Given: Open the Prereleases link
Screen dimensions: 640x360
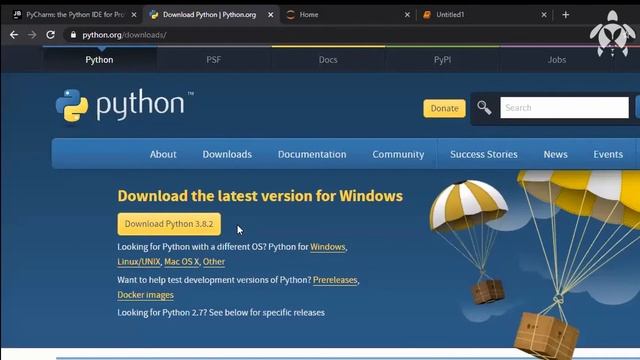Looking at the screenshot, I should click(x=335, y=280).
